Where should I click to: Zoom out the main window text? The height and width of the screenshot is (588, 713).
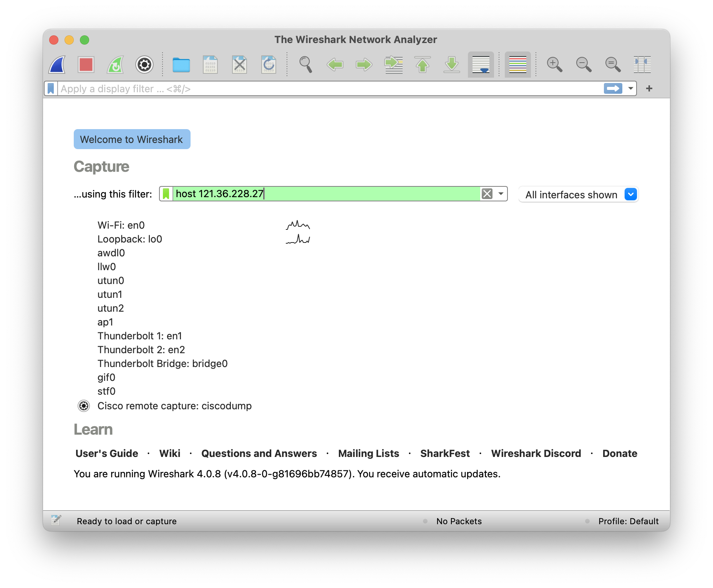[x=584, y=65]
